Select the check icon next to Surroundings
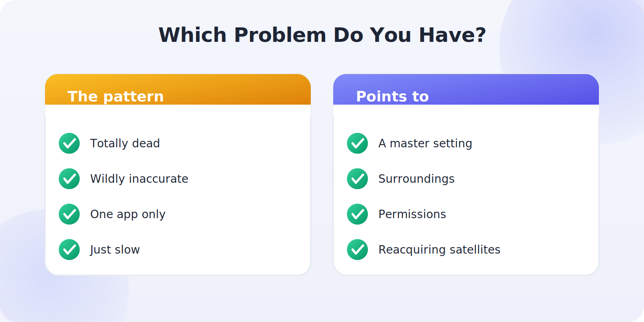This screenshot has height=322, width=644. [x=357, y=179]
